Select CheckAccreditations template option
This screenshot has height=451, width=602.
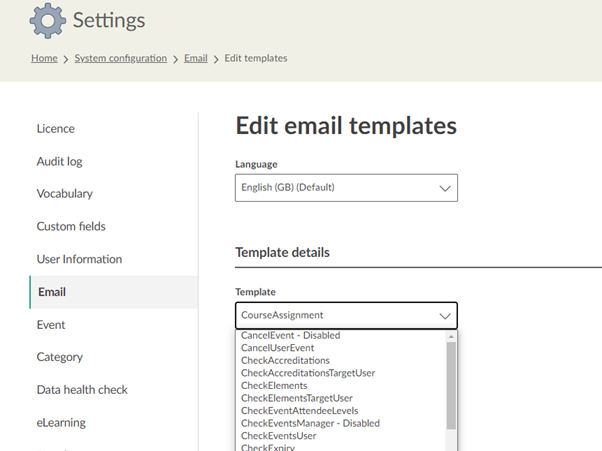pos(285,360)
